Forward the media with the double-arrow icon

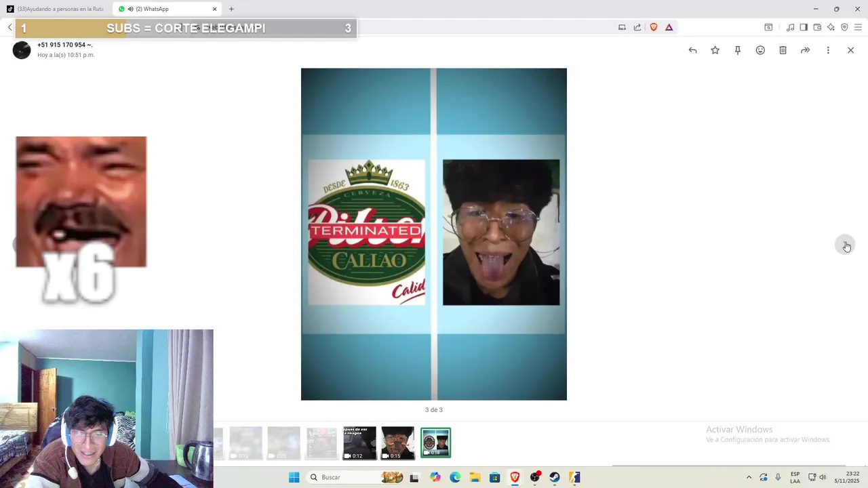[x=805, y=50]
